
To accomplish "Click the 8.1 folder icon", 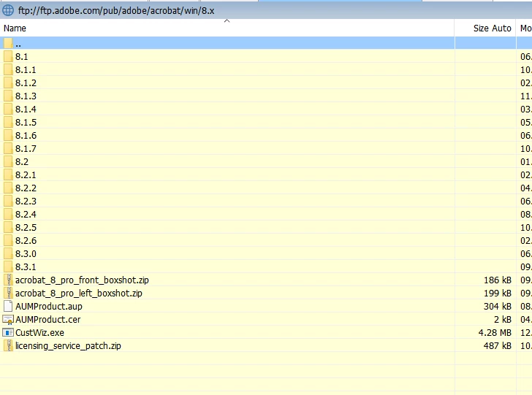I will [x=8, y=56].
